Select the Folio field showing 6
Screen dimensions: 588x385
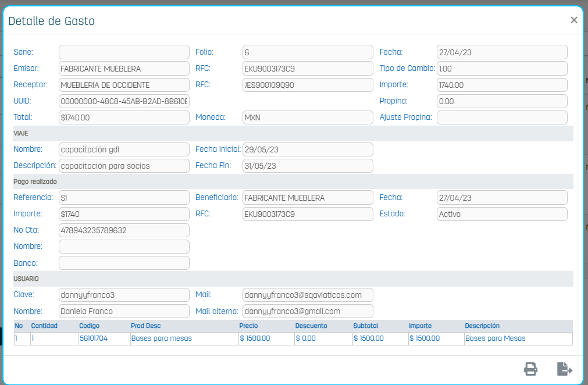(x=308, y=52)
